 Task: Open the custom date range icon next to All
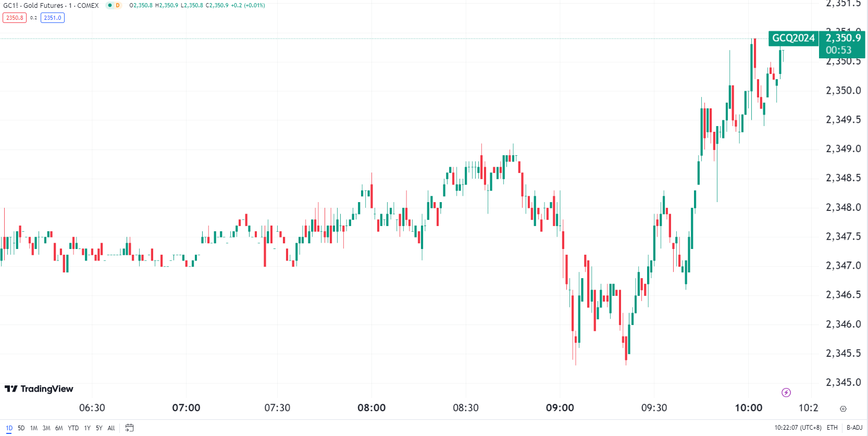[129, 428]
